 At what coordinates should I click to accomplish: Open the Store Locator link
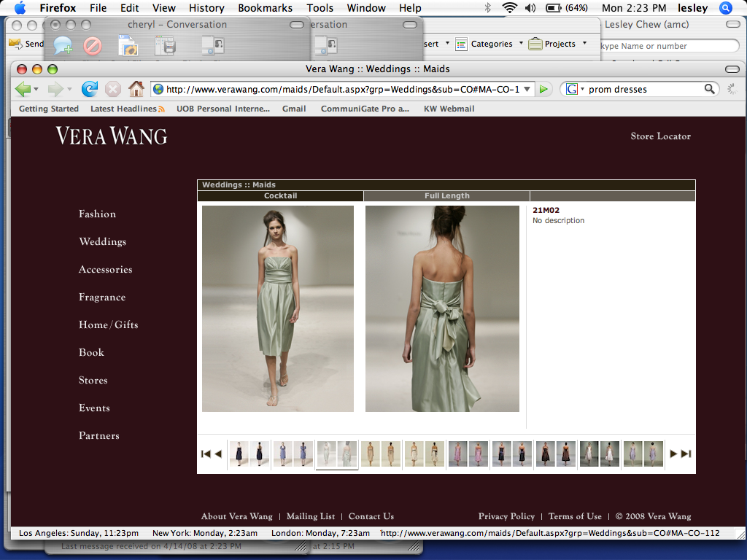pyautogui.click(x=660, y=136)
